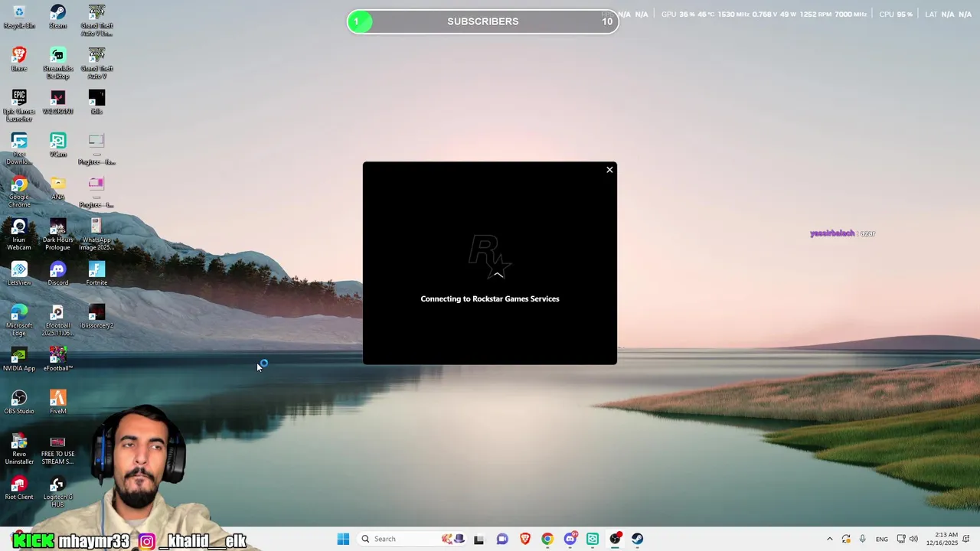Select the Dark Hours Prologue shortcut
This screenshot has height=551, width=980.
(57, 235)
